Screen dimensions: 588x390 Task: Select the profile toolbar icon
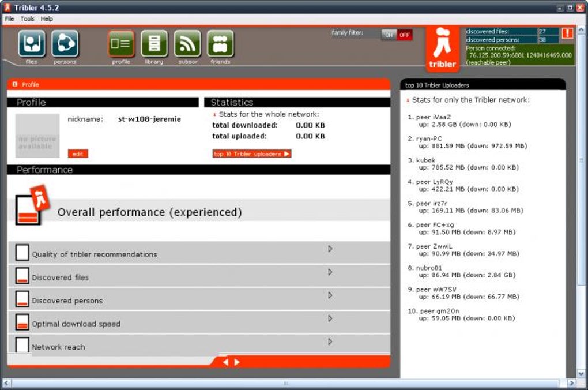coord(120,43)
